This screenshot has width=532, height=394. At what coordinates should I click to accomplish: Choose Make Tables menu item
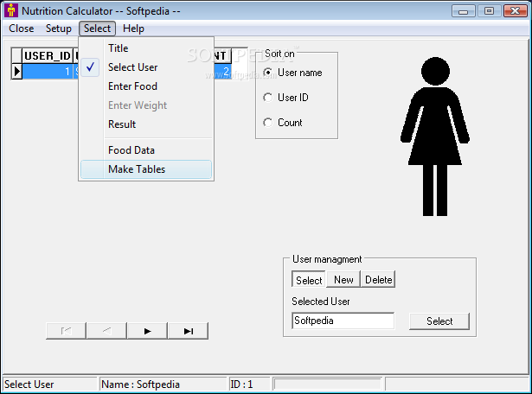click(x=146, y=169)
